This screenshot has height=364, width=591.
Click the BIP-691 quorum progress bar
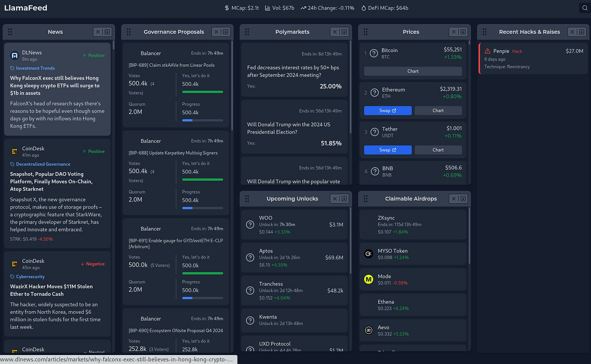point(203,298)
